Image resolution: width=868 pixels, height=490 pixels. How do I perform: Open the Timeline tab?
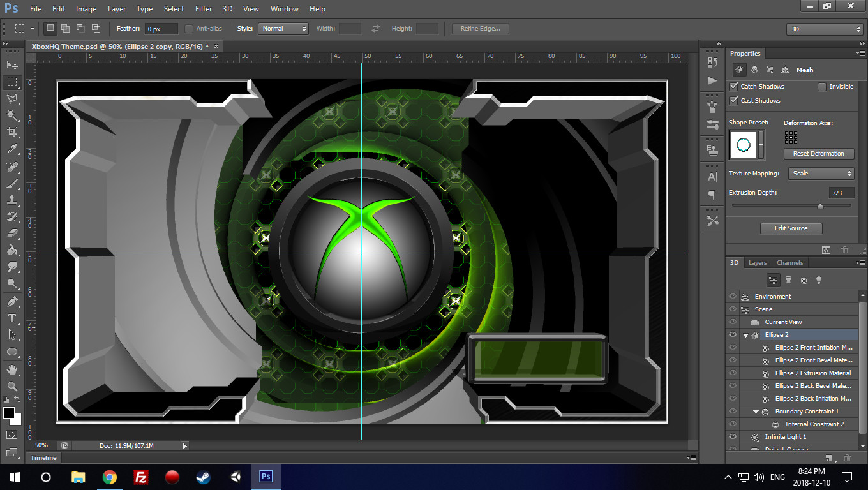[44, 457]
